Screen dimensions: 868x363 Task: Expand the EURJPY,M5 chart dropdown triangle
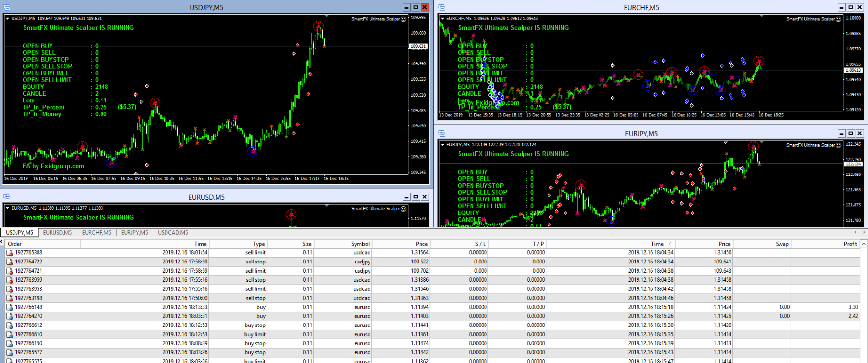click(x=442, y=145)
